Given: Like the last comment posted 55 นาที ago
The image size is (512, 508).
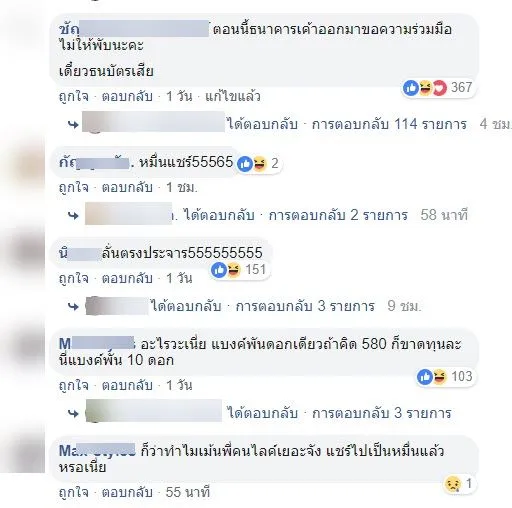Looking at the screenshot, I should [74, 493].
